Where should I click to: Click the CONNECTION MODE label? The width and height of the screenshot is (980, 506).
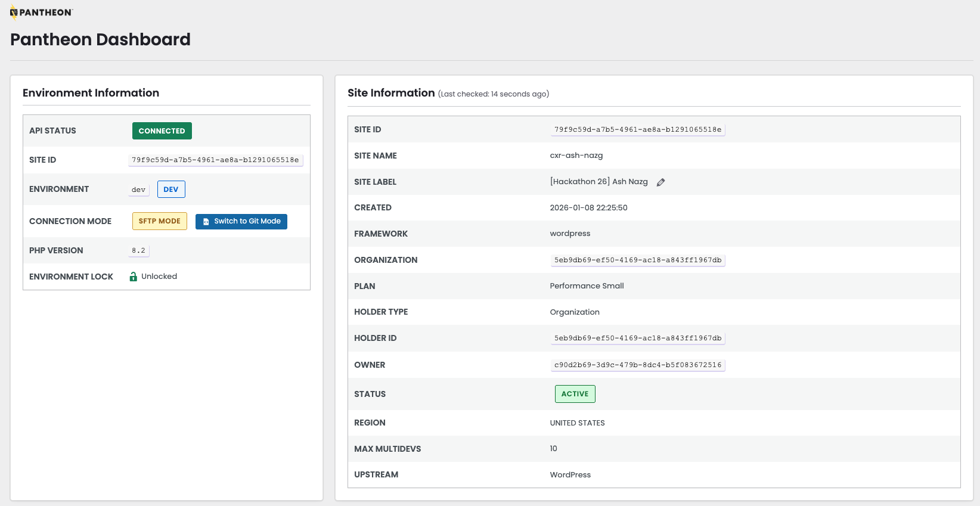[x=70, y=221]
